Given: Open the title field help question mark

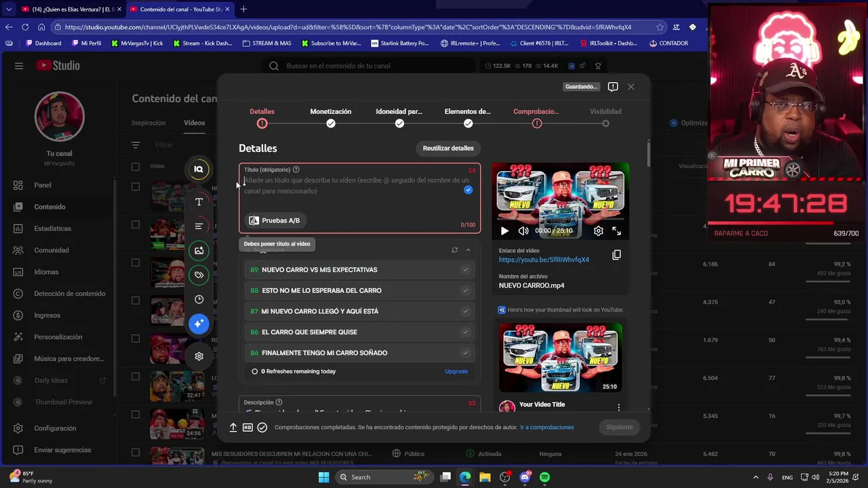Looking at the screenshot, I should pyautogui.click(x=296, y=169).
